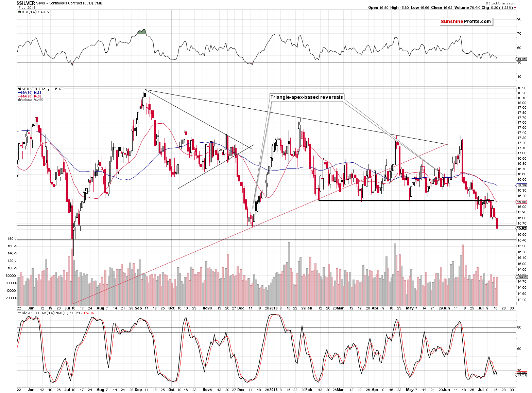Click the Volume 76,435 legend entry
This screenshot has width=532, height=393.
32,100
